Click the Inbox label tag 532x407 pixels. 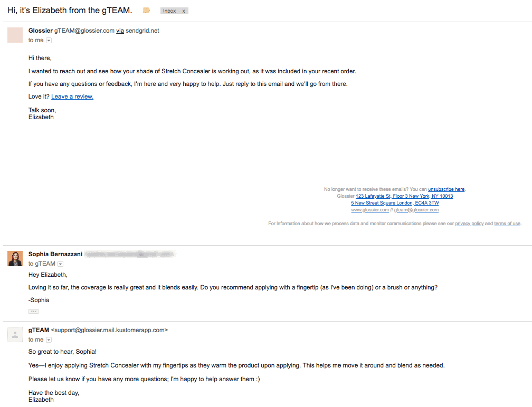[169, 11]
